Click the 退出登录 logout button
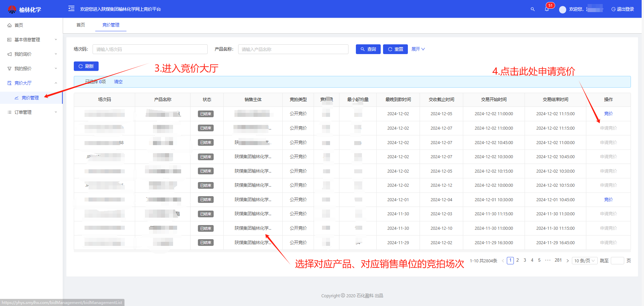Screen dimensions: 644x306 [x=623, y=9]
